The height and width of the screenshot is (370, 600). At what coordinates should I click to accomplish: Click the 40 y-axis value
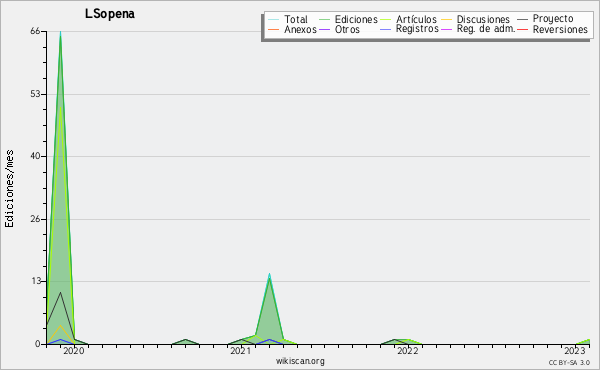35,156
